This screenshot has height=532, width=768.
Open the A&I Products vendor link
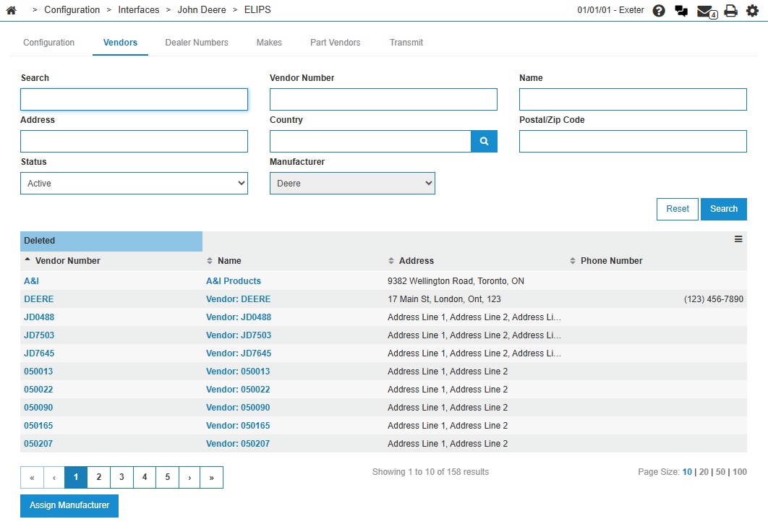pos(234,281)
